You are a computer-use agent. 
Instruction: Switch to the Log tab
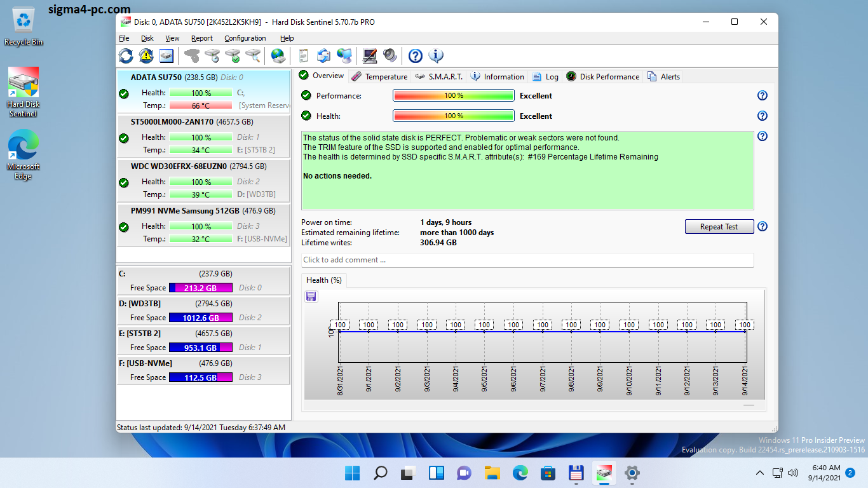(546, 76)
